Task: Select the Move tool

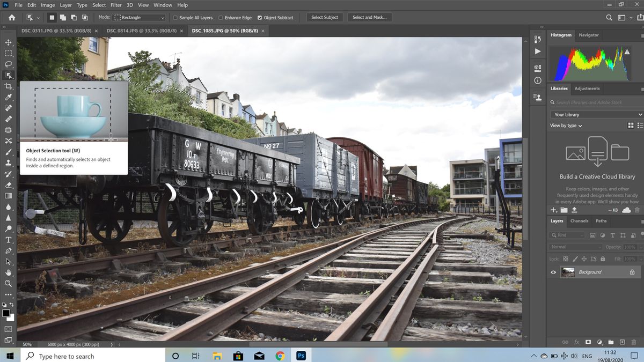Action: (x=8, y=42)
